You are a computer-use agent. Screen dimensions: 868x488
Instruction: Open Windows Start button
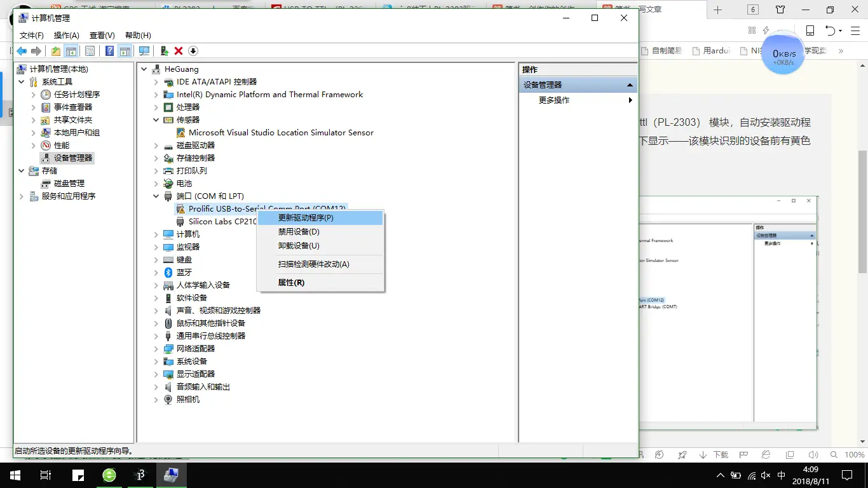pos(15,475)
